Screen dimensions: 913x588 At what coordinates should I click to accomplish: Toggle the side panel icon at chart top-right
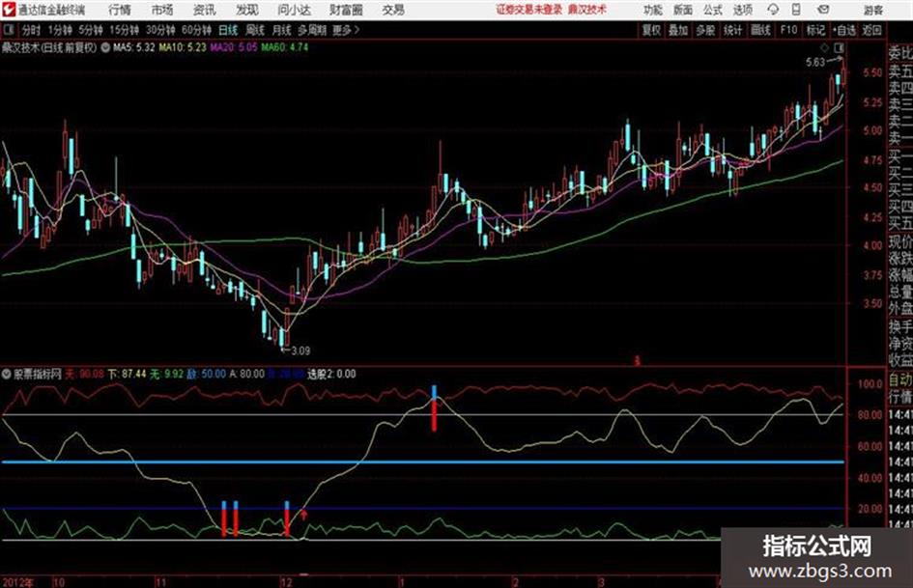pos(839,47)
